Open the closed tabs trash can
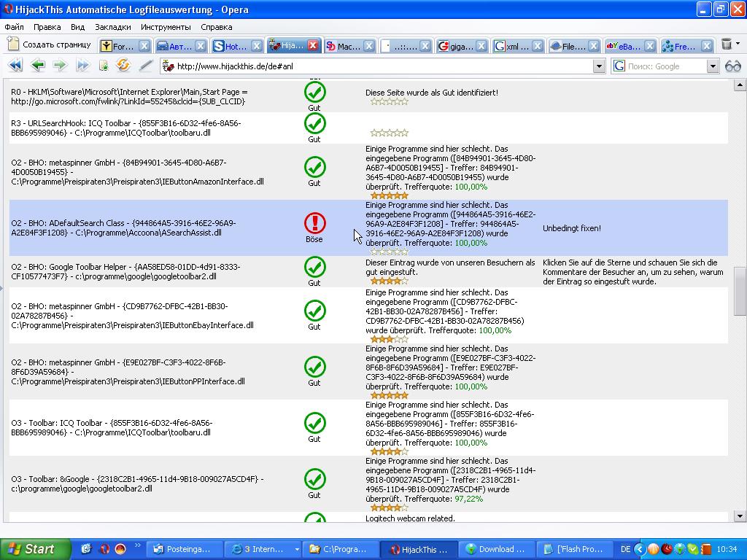This screenshot has height=560, width=747. (x=726, y=44)
